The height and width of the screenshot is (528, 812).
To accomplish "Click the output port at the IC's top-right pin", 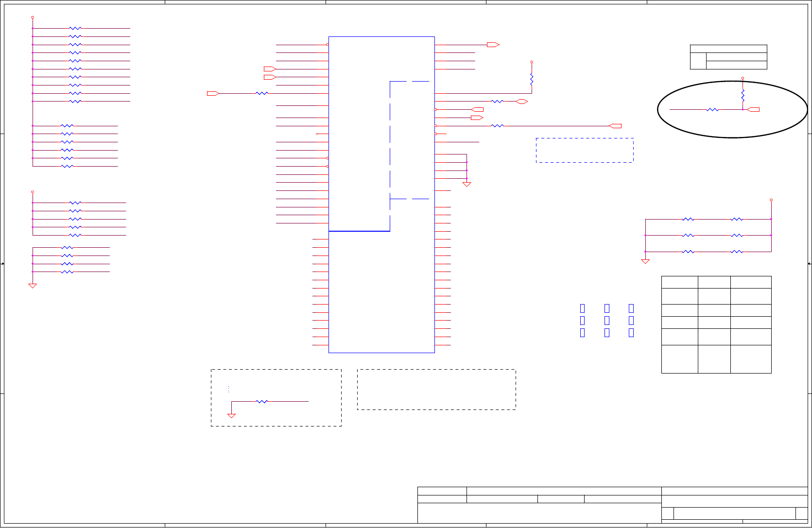I will click(493, 45).
